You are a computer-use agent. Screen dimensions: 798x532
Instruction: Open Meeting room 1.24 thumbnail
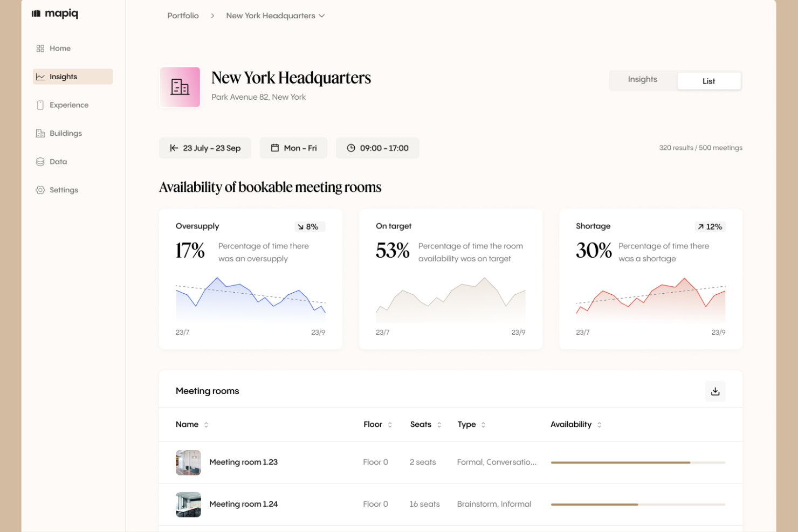(188, 505)
